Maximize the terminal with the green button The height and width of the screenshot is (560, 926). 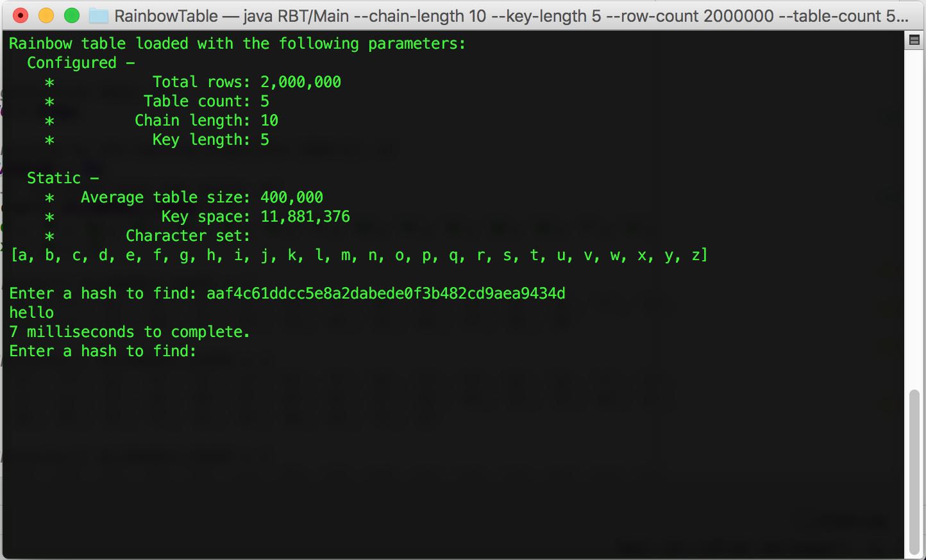click(72, 16)
